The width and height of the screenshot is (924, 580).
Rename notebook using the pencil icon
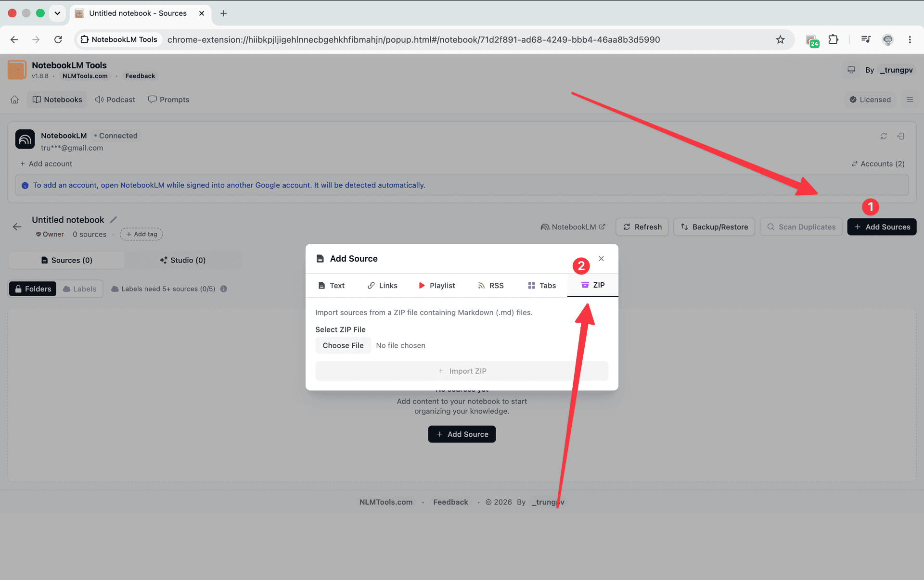tap(114, 220)
